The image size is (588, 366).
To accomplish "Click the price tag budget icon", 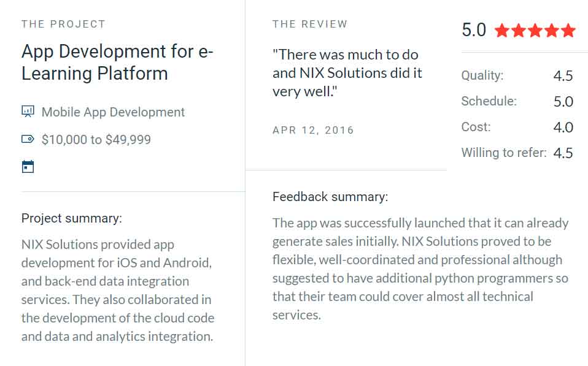I will coord(28,139).
